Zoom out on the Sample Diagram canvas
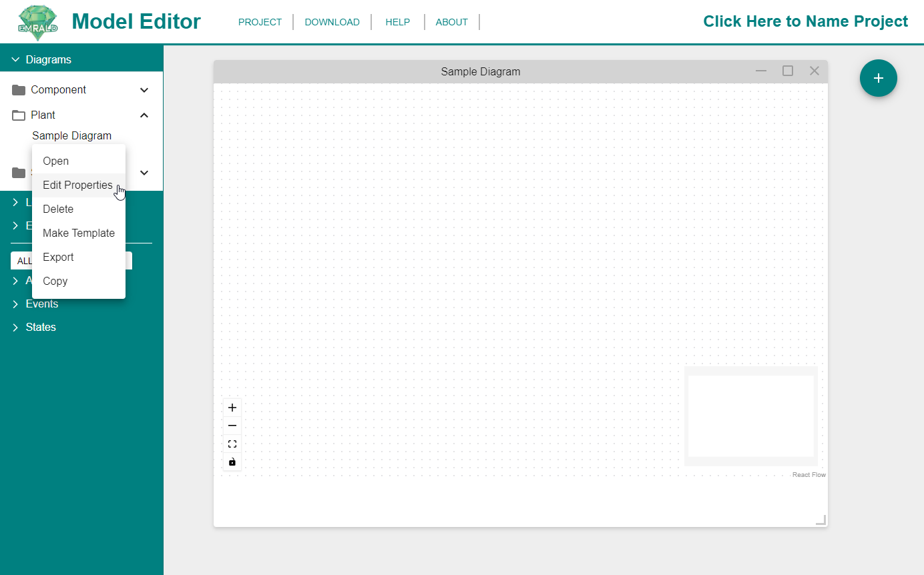Viewport: 924px width, 575px height. point(232,426)
